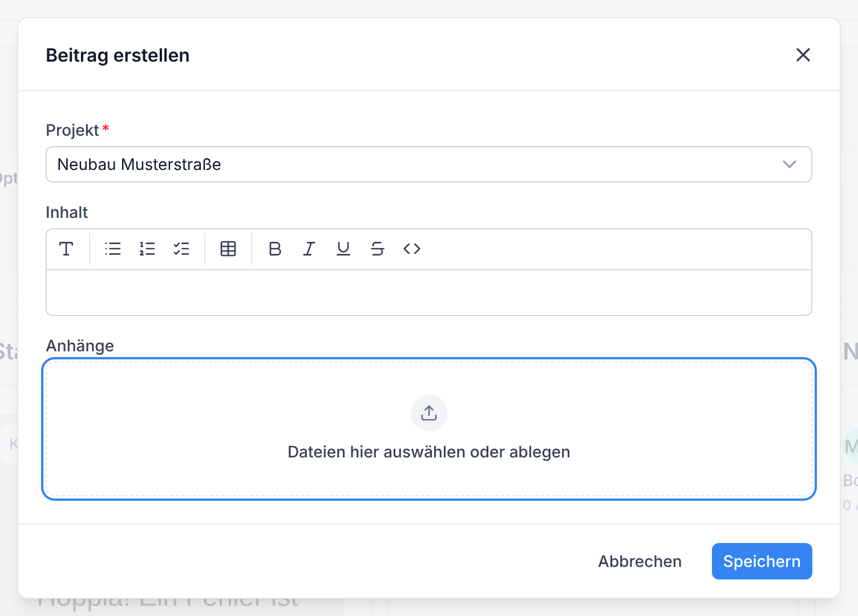Image resolution: width=858 pixels, height=616 pixels.
Task: Toggle strikethrough formatting
Action: click(x=378, y=249)
